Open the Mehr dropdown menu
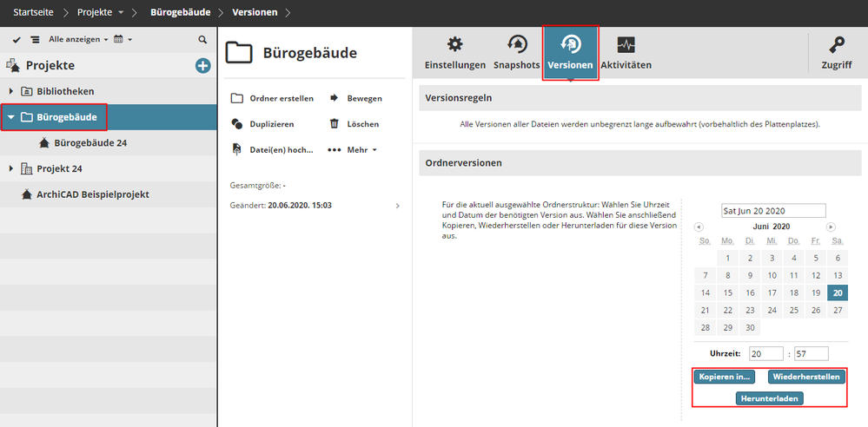Image resolution: width=868 pixels, height=427 pixels. point(352,150)
